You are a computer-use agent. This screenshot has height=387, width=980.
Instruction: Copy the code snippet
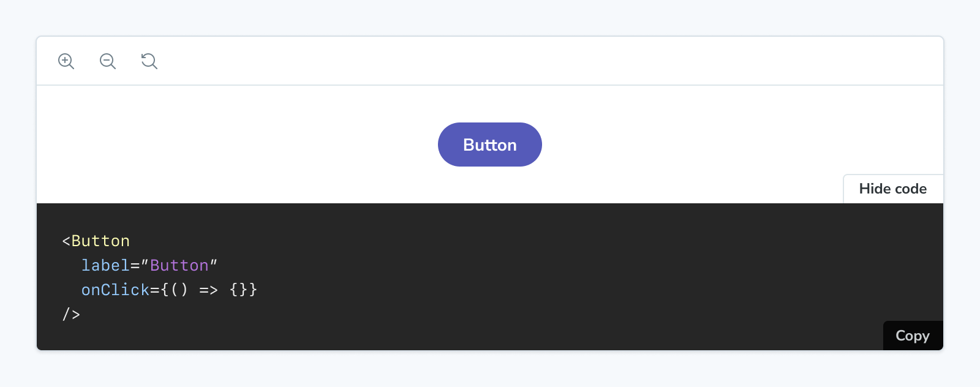click(x=912, y=336)
